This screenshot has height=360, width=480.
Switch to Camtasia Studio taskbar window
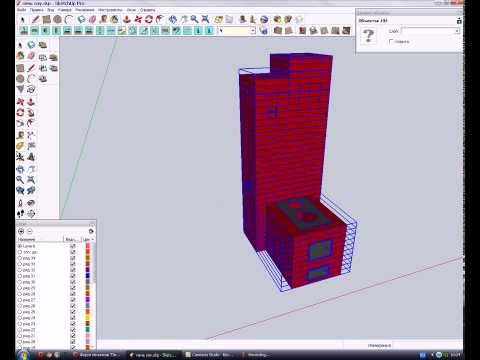(210, 355)
